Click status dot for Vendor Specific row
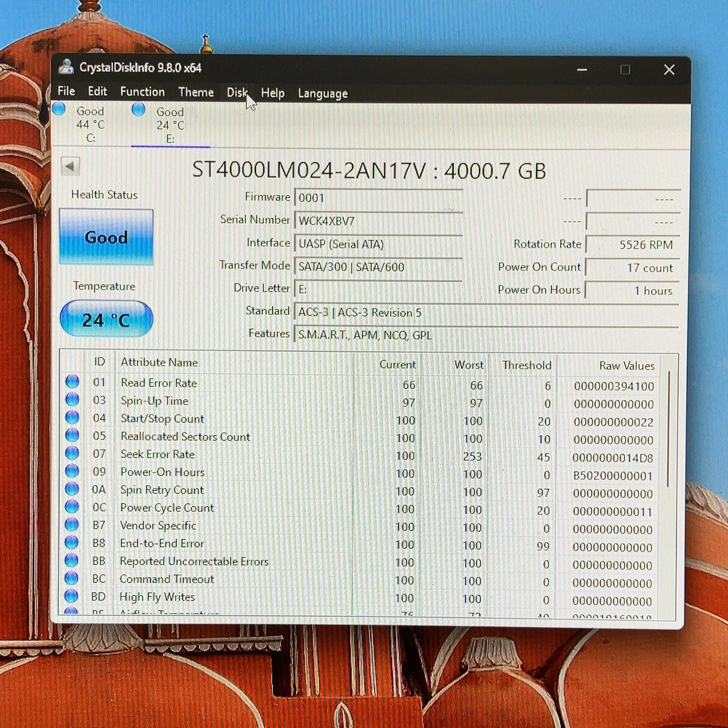The height and width of the screenshot is (728, 728). pos(72,524)
